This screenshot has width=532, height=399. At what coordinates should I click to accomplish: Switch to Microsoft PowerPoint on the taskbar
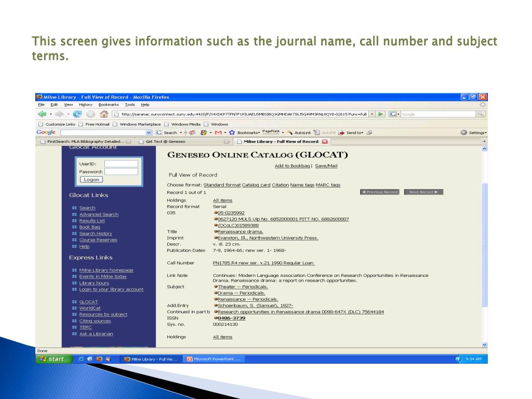[x=214, y=359]
